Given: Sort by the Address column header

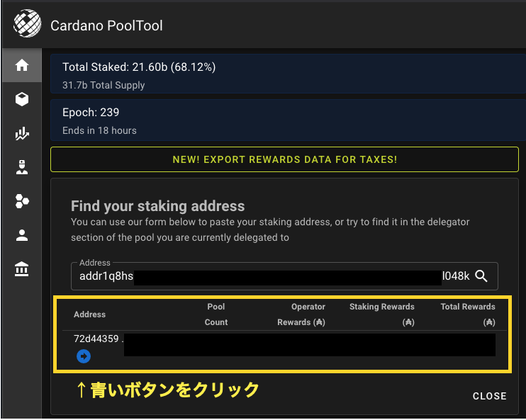Looking at the screenshot, I should 89,314.
